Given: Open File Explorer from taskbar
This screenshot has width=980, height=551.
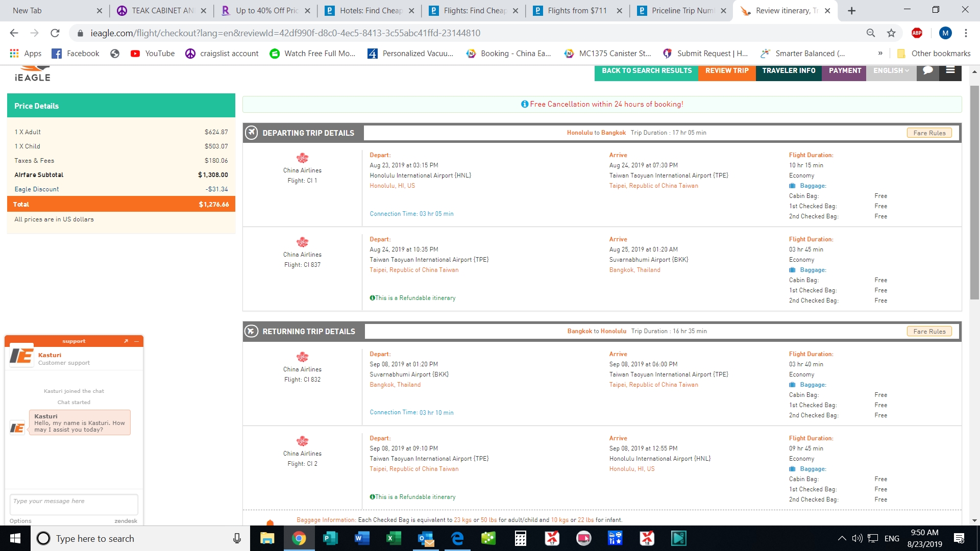Looking at the screenshot, I should (267, 538).
